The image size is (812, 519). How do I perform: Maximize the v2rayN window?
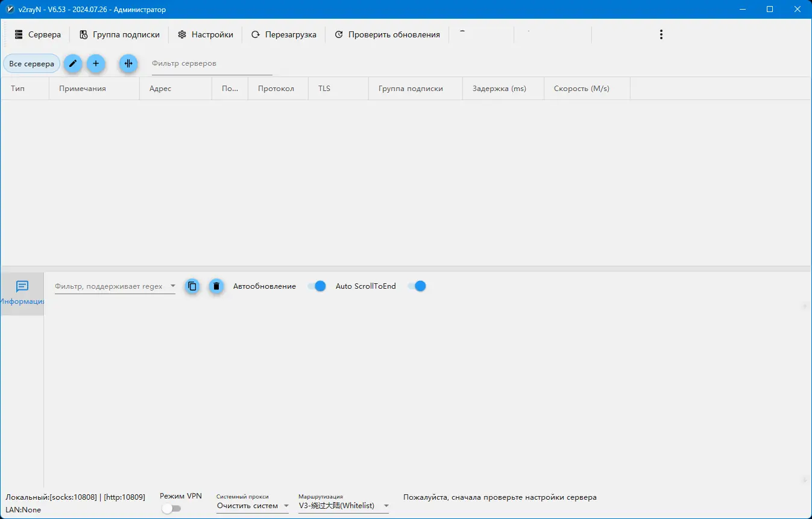(x=770, y=9)
